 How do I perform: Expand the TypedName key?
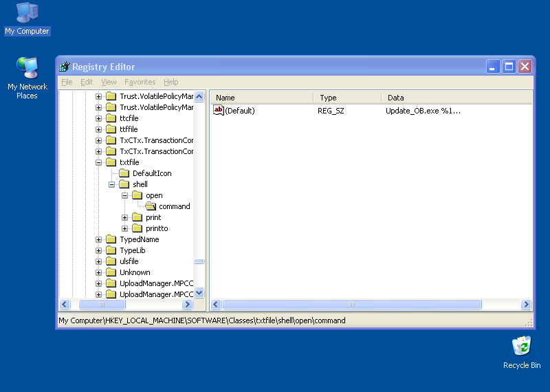click(x=98, y=240)
